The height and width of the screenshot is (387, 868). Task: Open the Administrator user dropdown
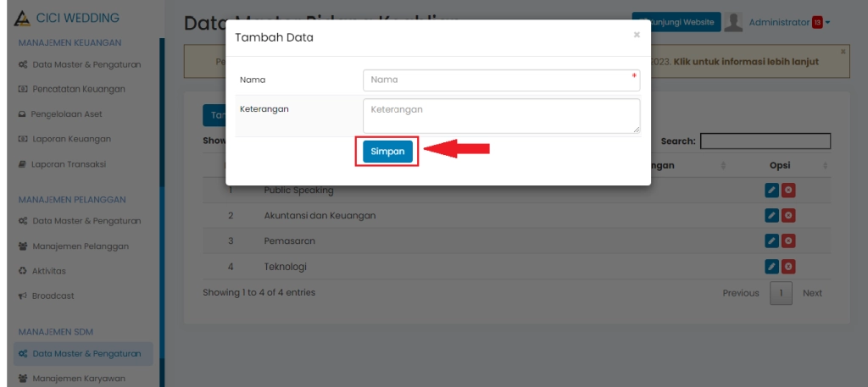point(788,22)
